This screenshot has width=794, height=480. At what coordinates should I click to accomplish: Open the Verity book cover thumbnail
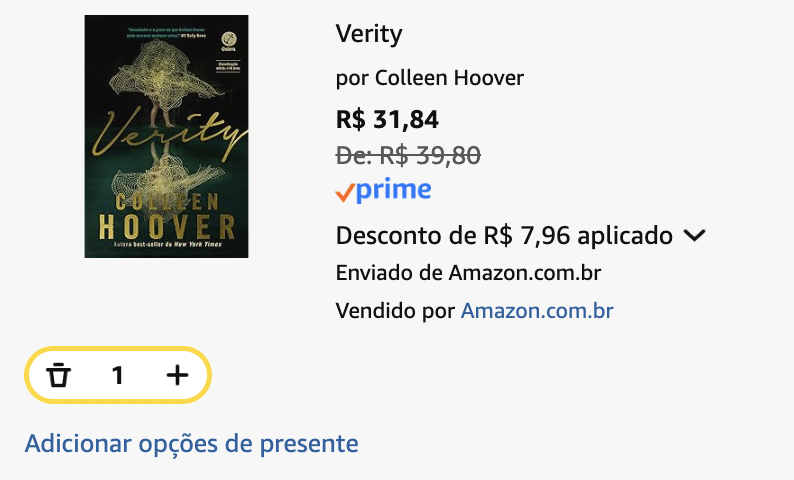click(x=166, y=136)
